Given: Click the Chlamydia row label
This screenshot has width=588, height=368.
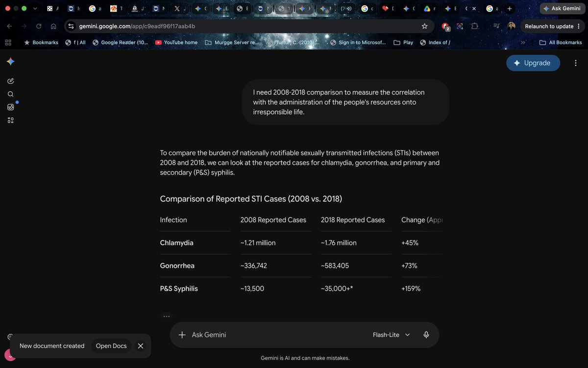Looking at the screenshot, I should 176,243.
